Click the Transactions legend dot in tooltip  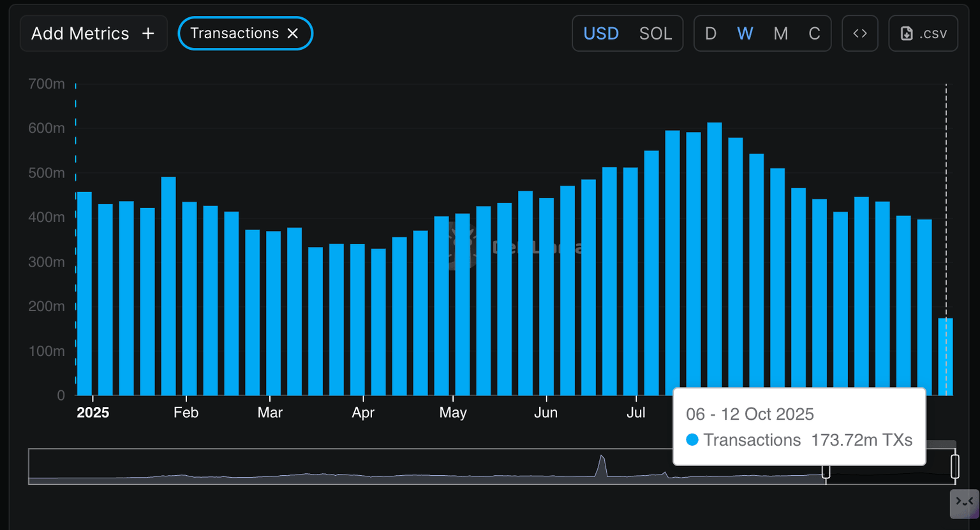click(692, 440)
